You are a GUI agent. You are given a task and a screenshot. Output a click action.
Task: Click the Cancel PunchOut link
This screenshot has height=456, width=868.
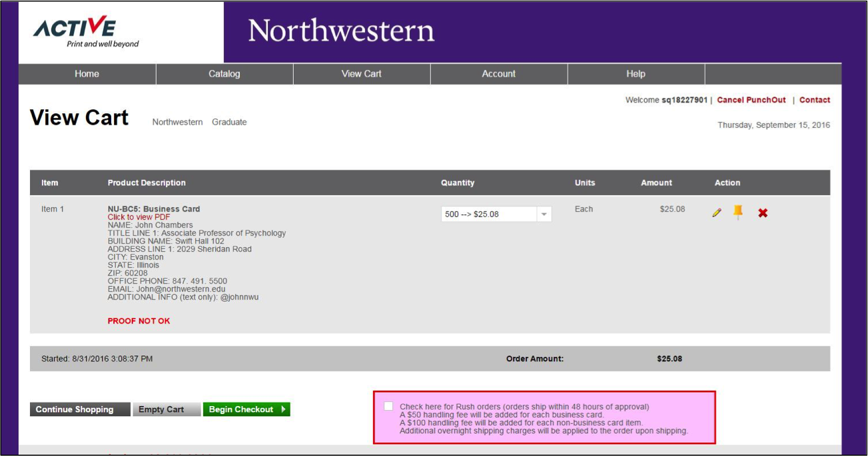click(751, 100)
